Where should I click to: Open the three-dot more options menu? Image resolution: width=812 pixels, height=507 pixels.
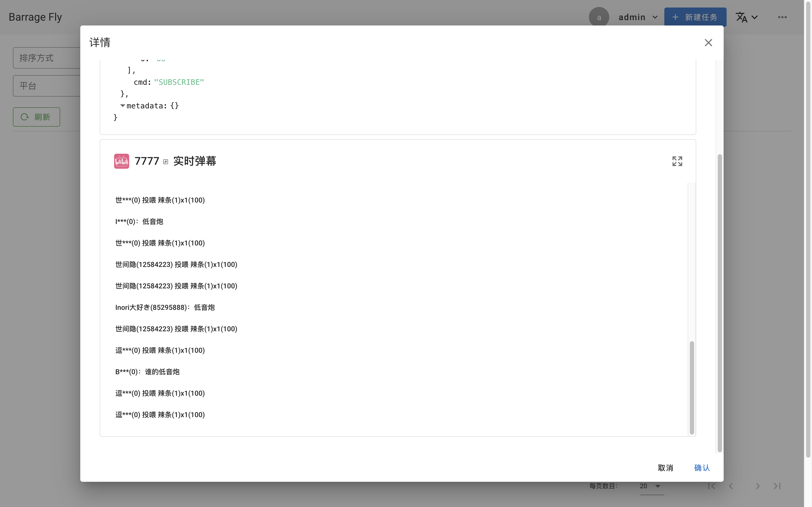click(x=782, y=17)
